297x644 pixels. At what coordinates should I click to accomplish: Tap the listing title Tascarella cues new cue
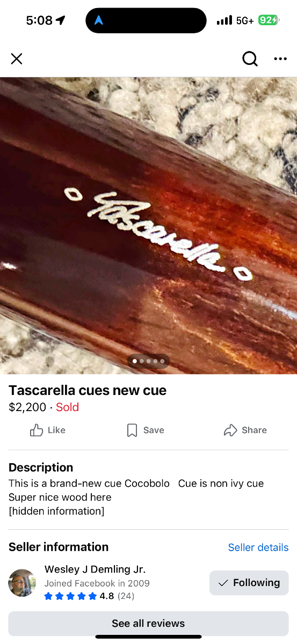[88, 390]
